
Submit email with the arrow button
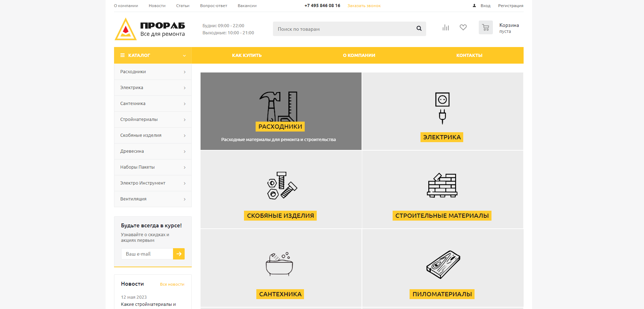(x=179, y=254)
